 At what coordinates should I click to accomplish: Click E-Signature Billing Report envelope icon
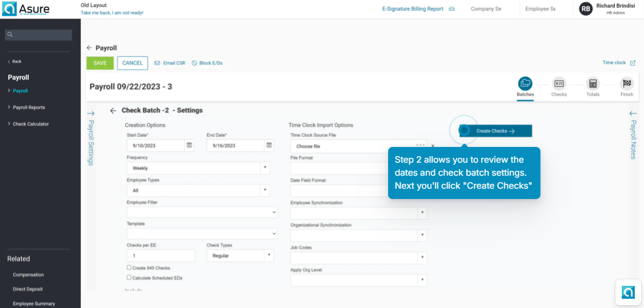tap(452, 9)
